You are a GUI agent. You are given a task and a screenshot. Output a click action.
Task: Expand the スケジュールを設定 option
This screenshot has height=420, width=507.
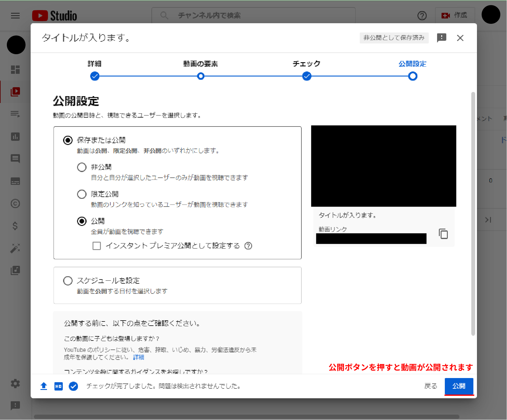[68, 281]
